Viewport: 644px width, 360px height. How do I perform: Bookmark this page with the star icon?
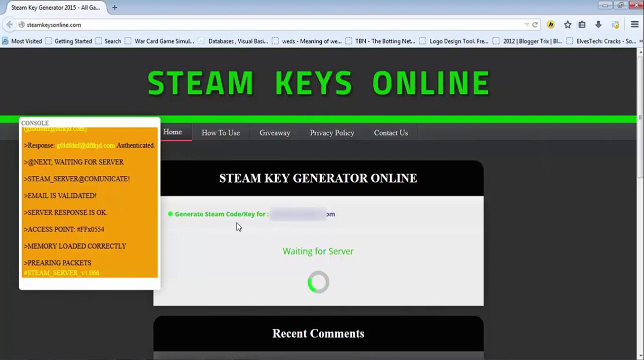point(567,24)
